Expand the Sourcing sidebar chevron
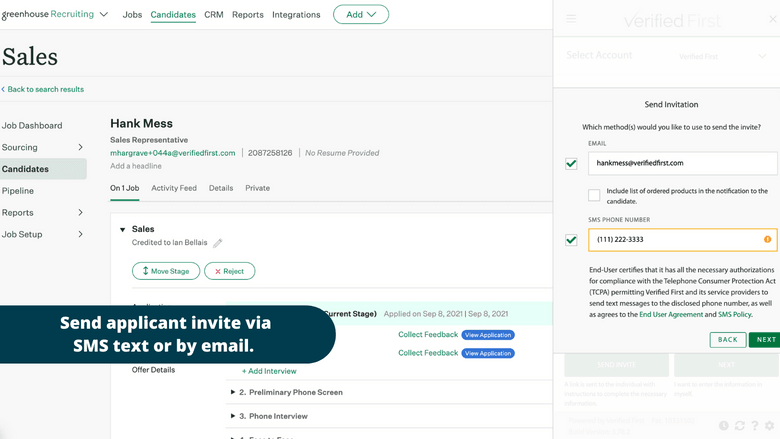This screenshot has width=780, height=439. point(80,147)
